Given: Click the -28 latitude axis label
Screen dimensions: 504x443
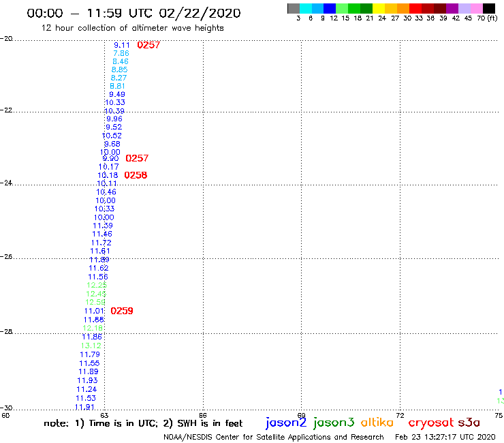Looking at the screenshot, I should (x=6, y=331).
